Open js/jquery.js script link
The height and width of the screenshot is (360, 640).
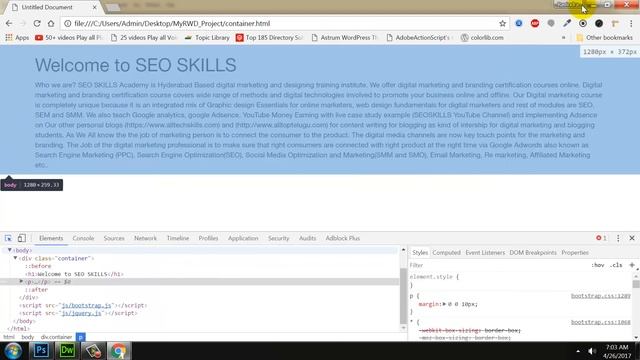[x=81, y=313]
